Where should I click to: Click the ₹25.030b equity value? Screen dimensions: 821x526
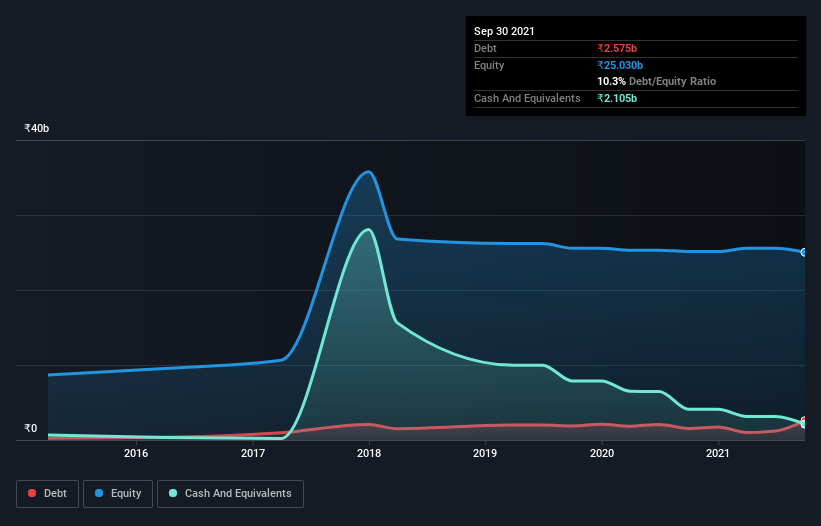tap(620, 65)
